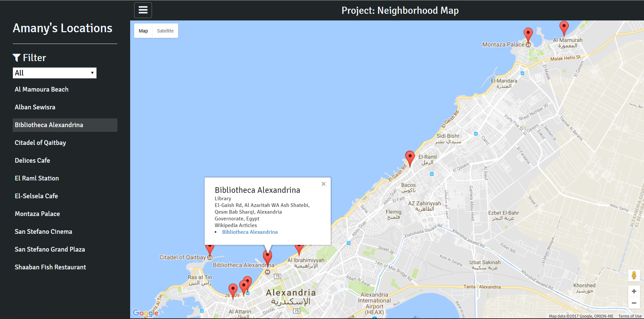Open the Bibliotheca Alexandrina Wikipedia link
644x319 pixels.
(250, 232)
